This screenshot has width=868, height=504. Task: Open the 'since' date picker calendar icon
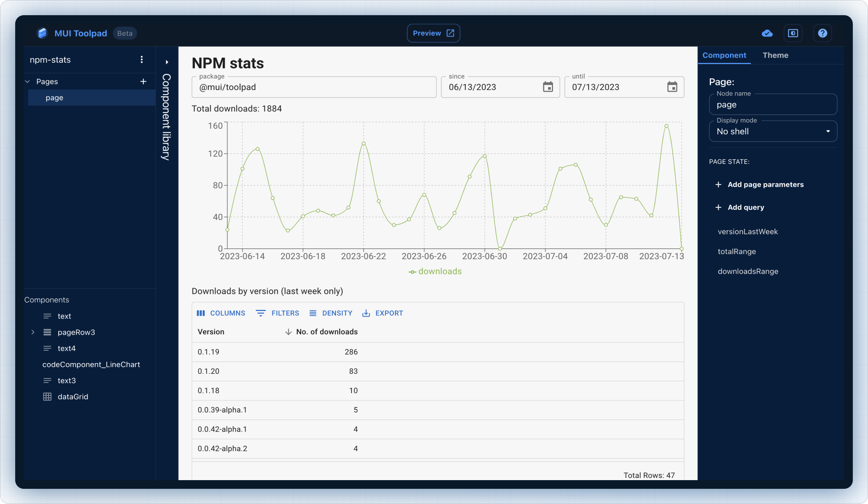tap(548, 87)
